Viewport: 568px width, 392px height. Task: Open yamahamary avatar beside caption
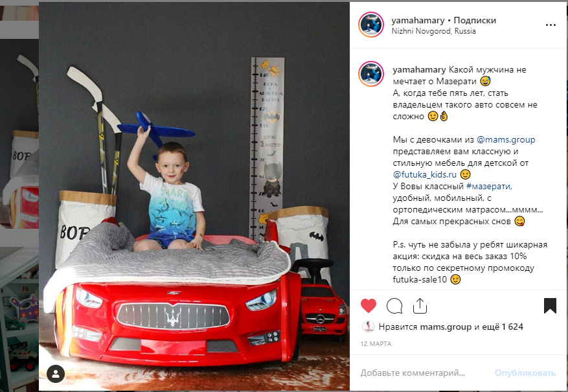[371, 74]
